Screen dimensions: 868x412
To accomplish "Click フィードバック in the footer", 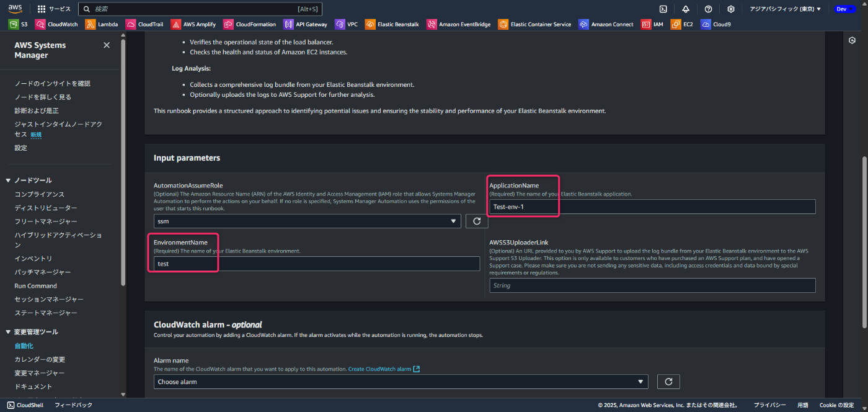I will pos(73,405).
